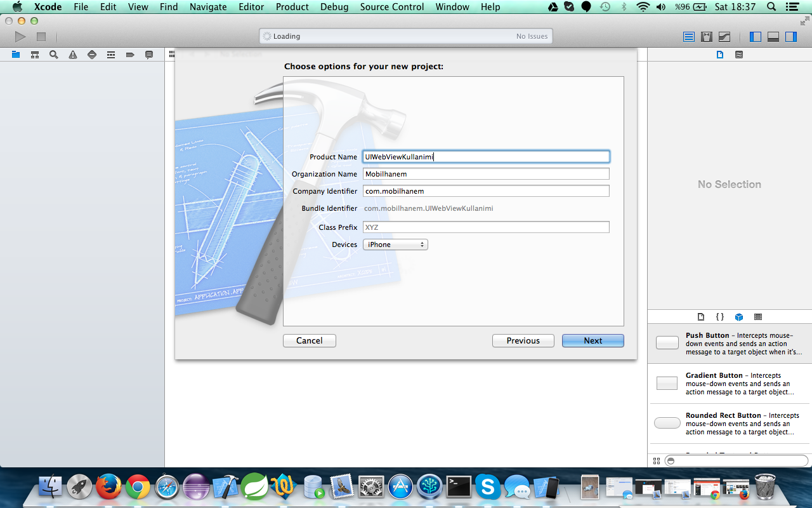Open the Product menu
The height and width of the screenshot is (508, 812).
[x=292, y=7]
